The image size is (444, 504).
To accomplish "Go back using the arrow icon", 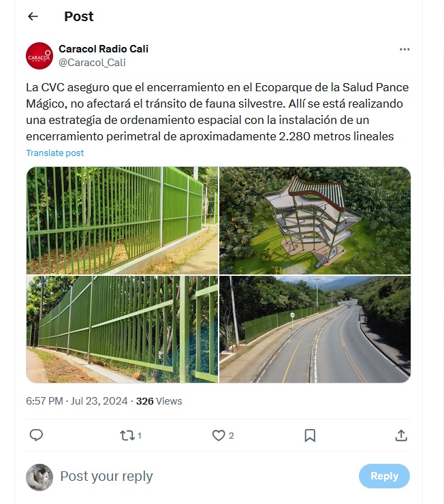I will 33,16.
